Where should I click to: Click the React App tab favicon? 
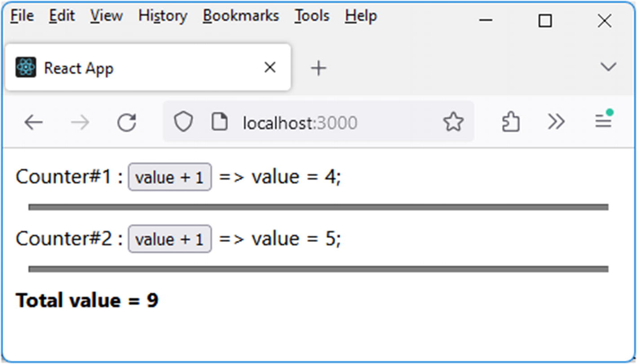[x=26, y=68]
